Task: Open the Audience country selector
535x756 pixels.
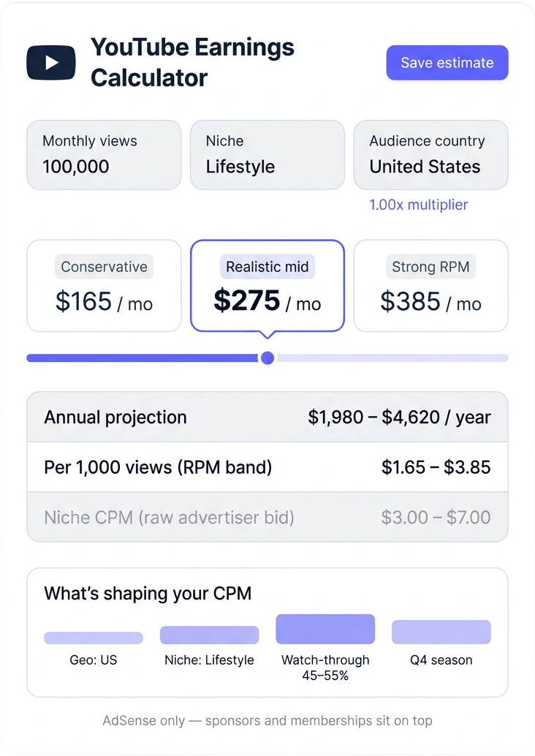Action: pos(431,155)
